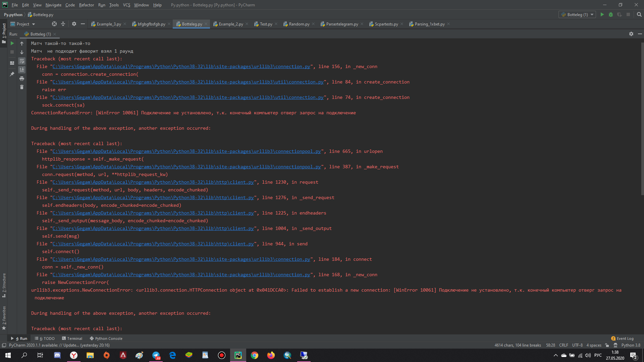Screen dimensions: 644x362
Task: Click the Restore Layout icon in Run panel
Action: pyautogui.click(x=12, y=63)
